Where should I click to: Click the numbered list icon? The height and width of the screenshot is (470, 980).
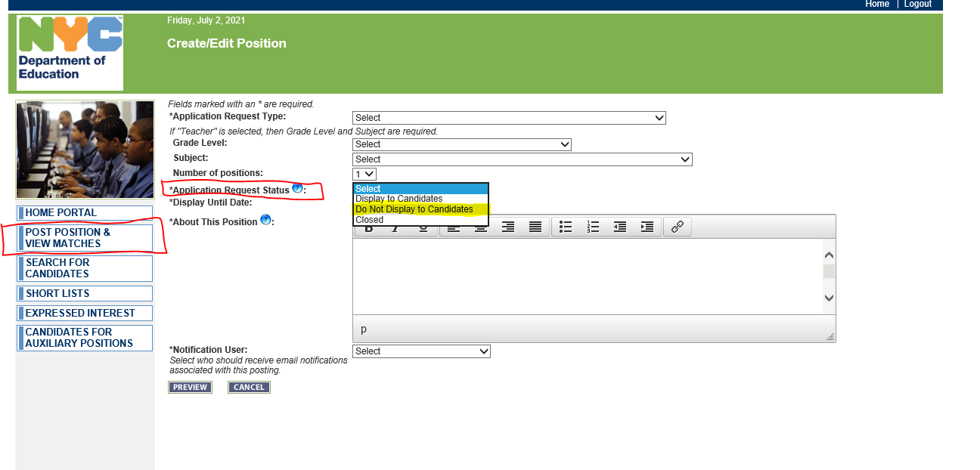click(593, 227)
